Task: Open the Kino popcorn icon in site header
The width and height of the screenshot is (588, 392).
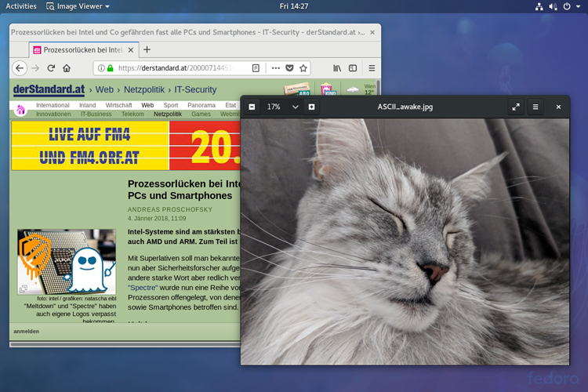Action: [x=327, y=89]
